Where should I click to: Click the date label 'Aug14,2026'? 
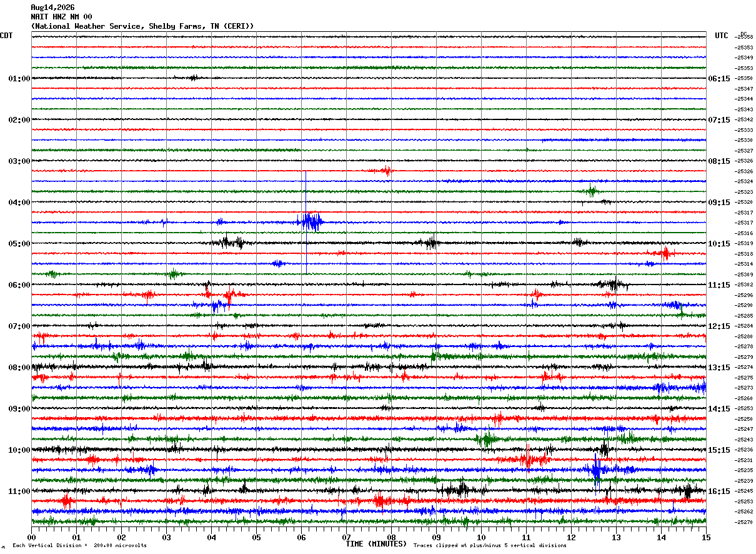point(52,8)
